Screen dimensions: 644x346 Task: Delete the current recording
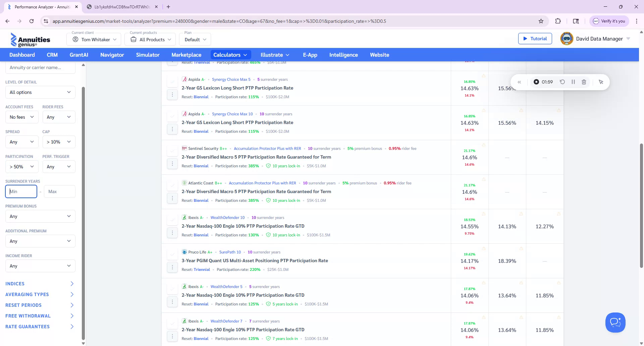click(x=584, y=82)
